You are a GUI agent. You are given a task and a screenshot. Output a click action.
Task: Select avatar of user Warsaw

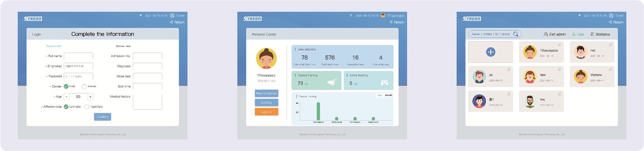[x=580, y=77]
